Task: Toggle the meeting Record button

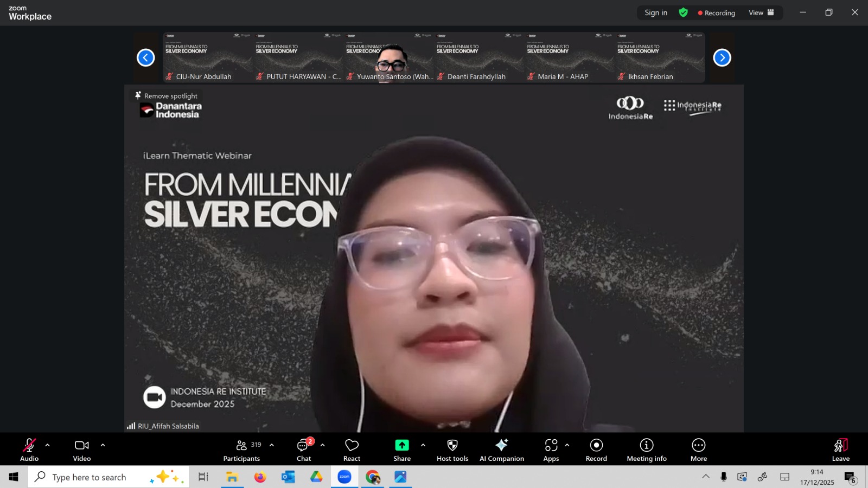Action: 596,450
